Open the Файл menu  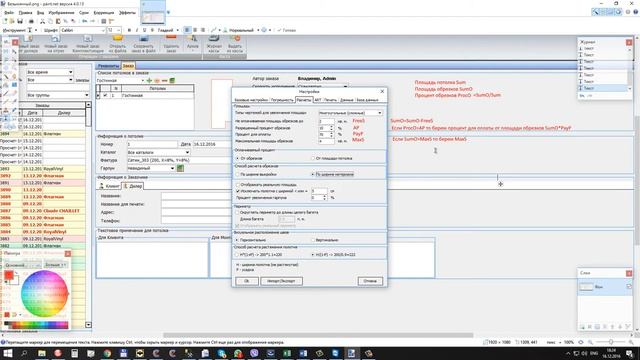(x=9, y=13)
